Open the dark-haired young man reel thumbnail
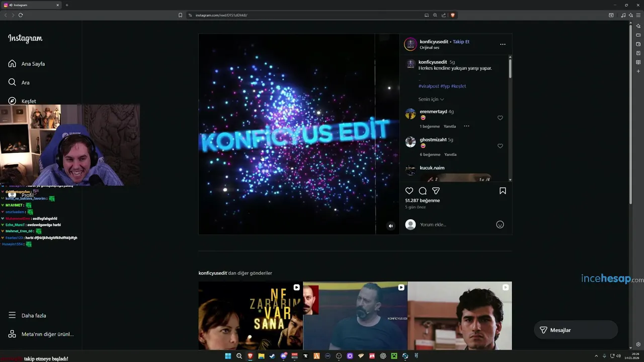Screen dimensions: 644x362 tap(459, 316)
